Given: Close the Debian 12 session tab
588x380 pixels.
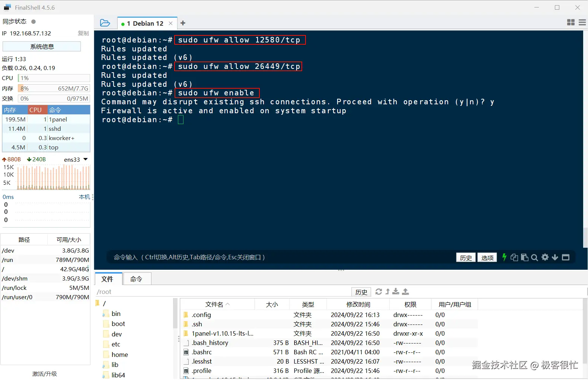Looking at the screenshot, I should 170,23.
